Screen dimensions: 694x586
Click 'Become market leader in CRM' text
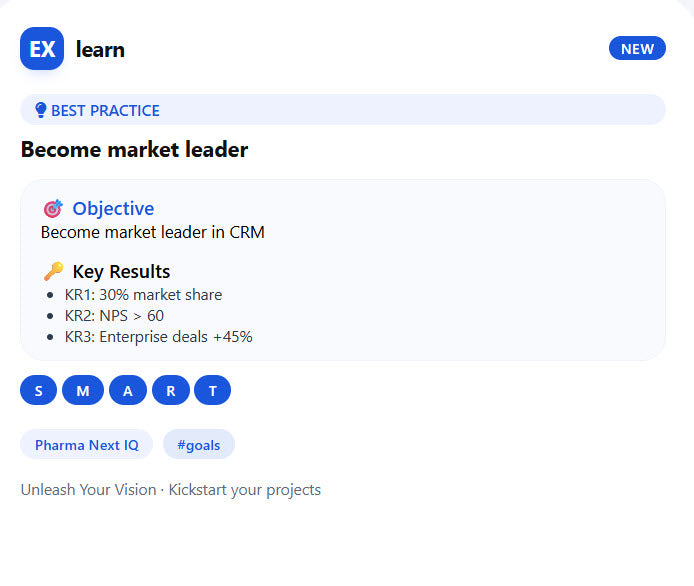click(153, 232)
